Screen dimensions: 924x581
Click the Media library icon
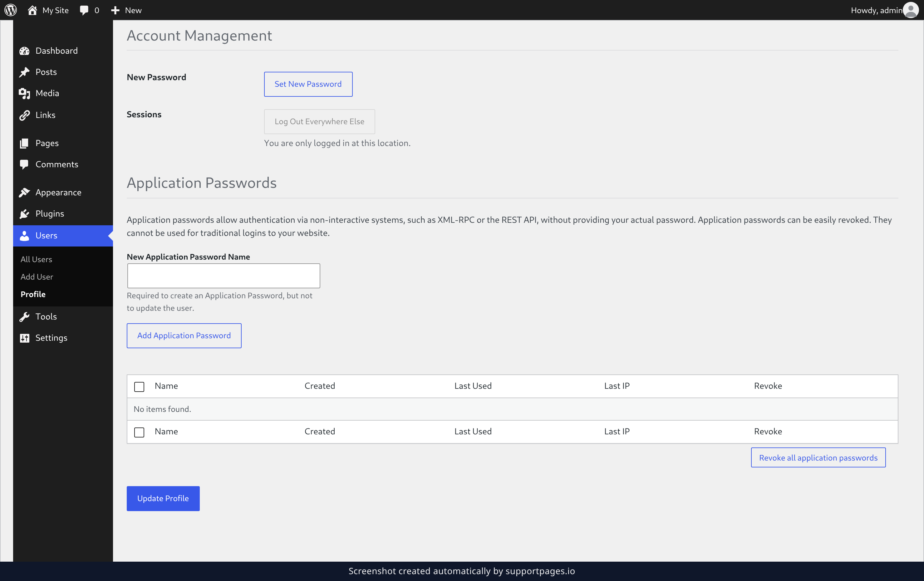pos(25,93)
